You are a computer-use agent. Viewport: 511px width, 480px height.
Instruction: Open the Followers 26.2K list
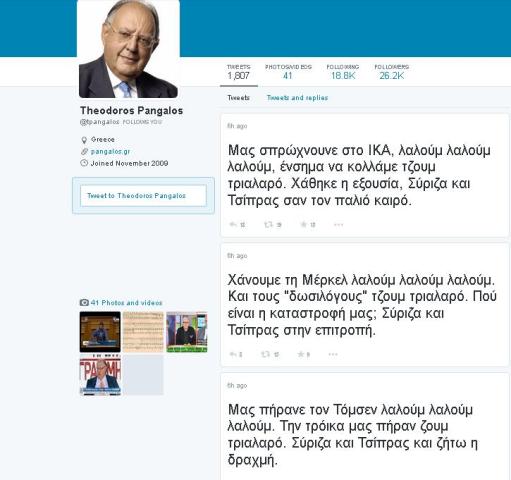392,72
